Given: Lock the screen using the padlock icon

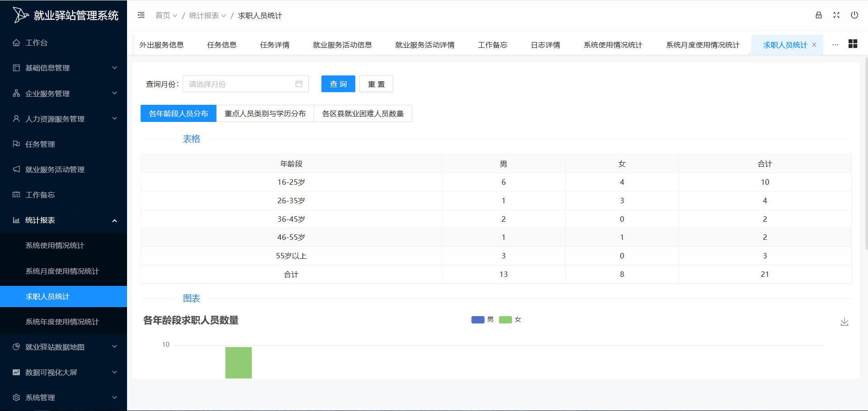Looking at the screenshot, I should 819,15.
